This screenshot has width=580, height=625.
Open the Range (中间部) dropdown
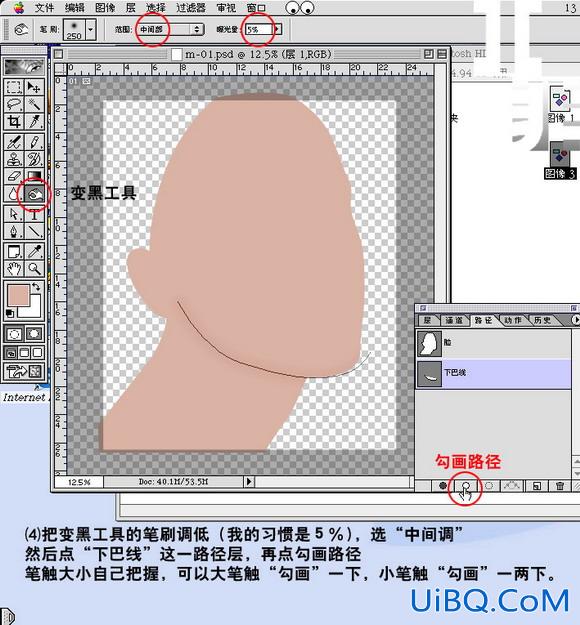coord(170,29)
